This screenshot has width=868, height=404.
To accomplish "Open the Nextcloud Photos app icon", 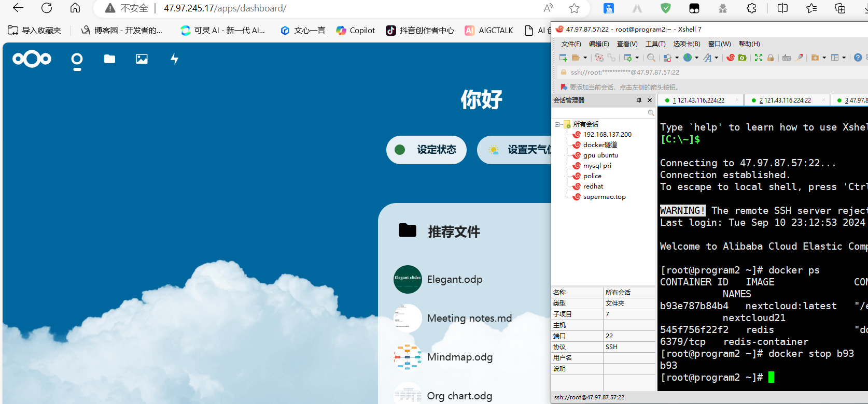I will [142, 59].
